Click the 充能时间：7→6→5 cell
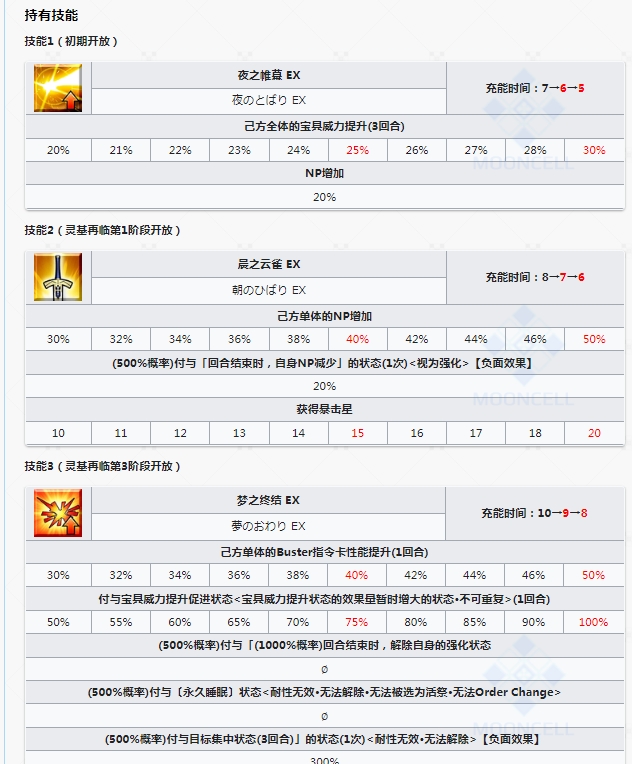632x764 pixels. pos(535,88)
